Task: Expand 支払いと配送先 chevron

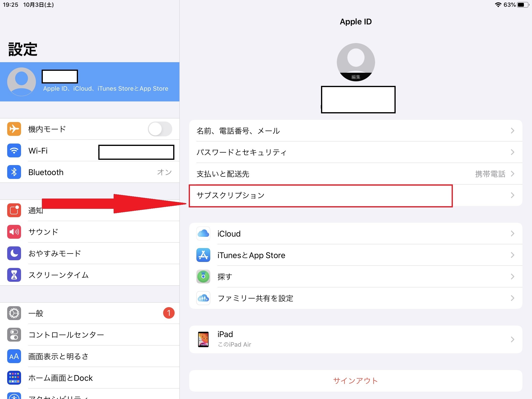Action: (512, 174)
